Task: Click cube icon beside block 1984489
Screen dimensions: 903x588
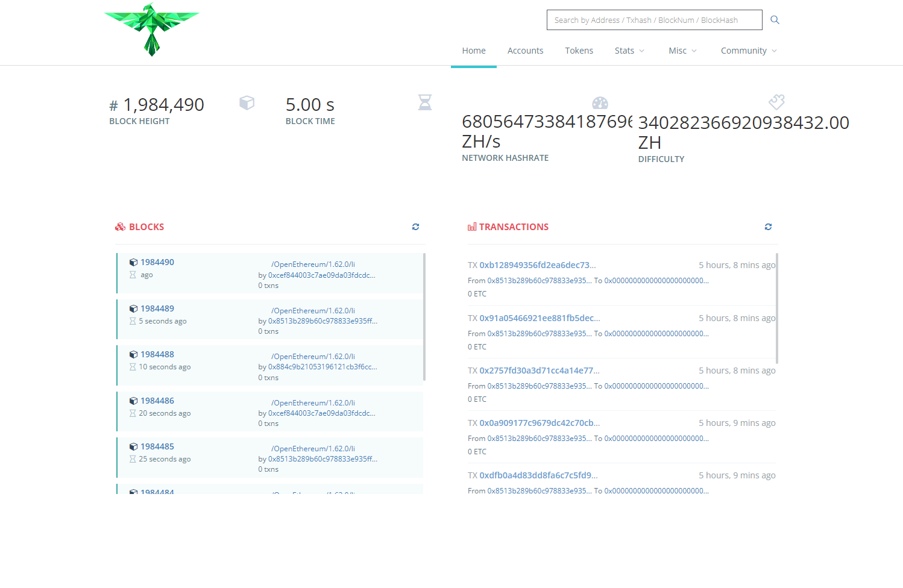Action: [133, 308]
